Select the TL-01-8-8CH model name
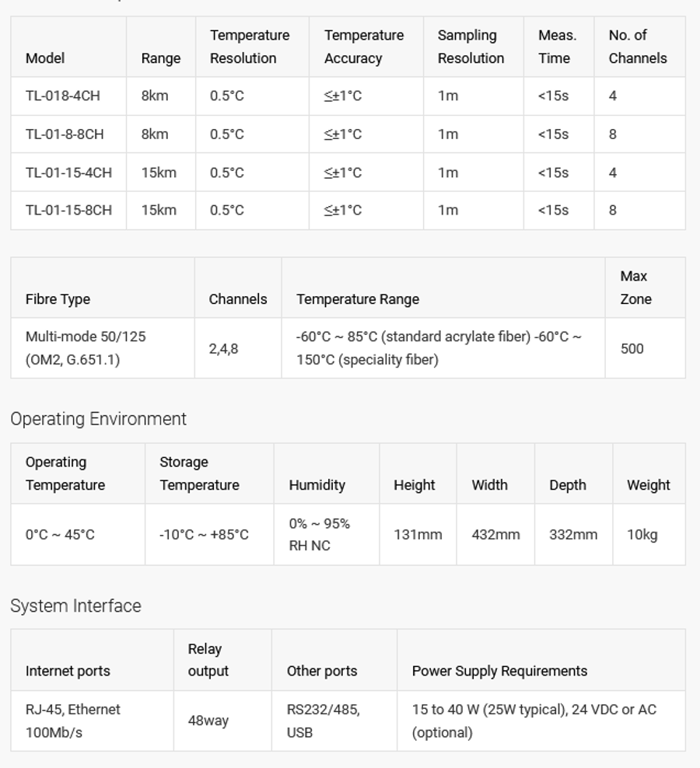Image resolution: width=700 pixels, height=768 pixels. pos(65,134)
